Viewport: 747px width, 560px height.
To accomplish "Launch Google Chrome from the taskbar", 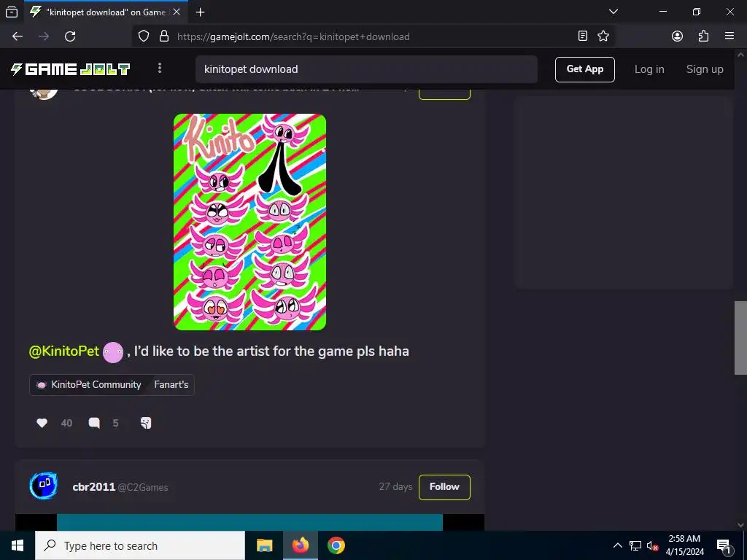I will tap(336, 545).
